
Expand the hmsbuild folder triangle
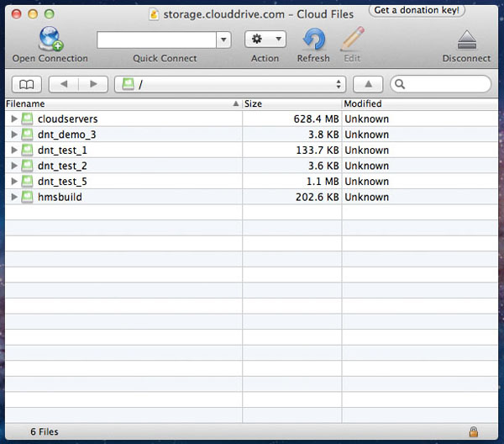[13, 197]
